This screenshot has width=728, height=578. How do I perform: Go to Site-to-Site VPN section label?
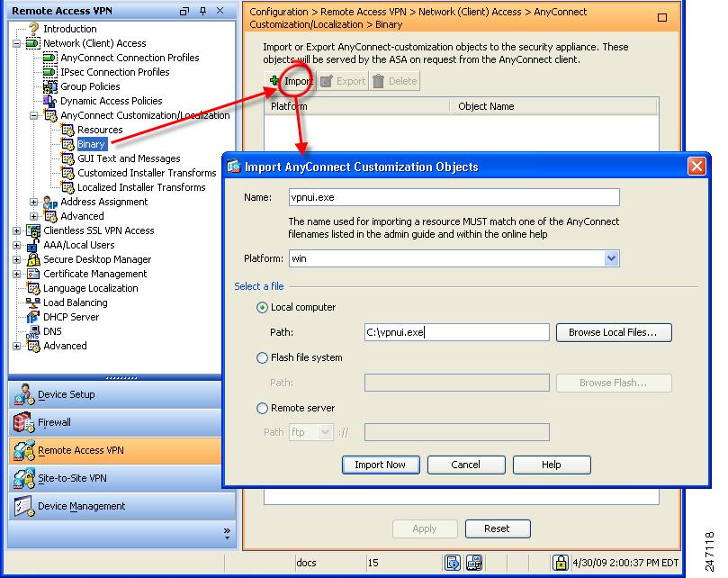[72, 478]
